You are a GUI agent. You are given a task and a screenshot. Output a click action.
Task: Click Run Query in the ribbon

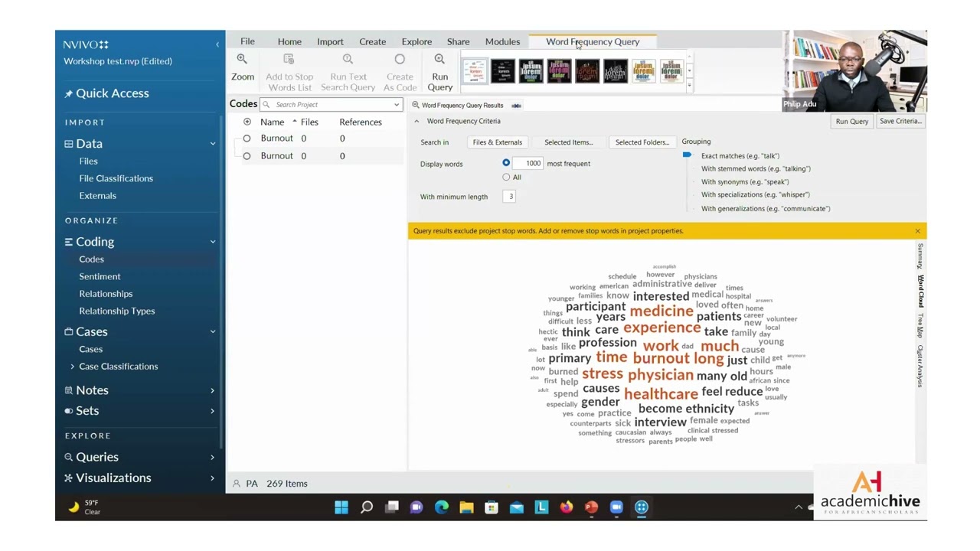tap(439, 73)
